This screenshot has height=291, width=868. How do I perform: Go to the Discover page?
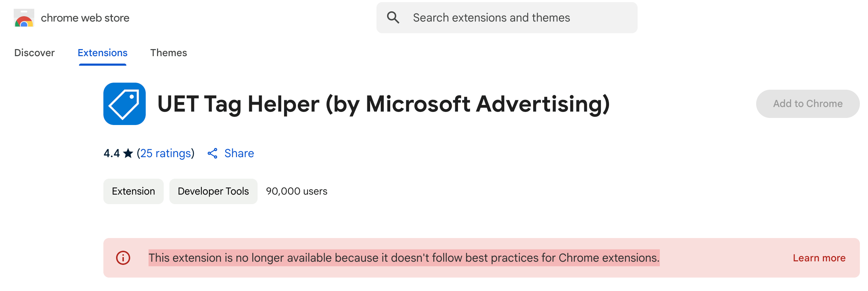point(34,53)
